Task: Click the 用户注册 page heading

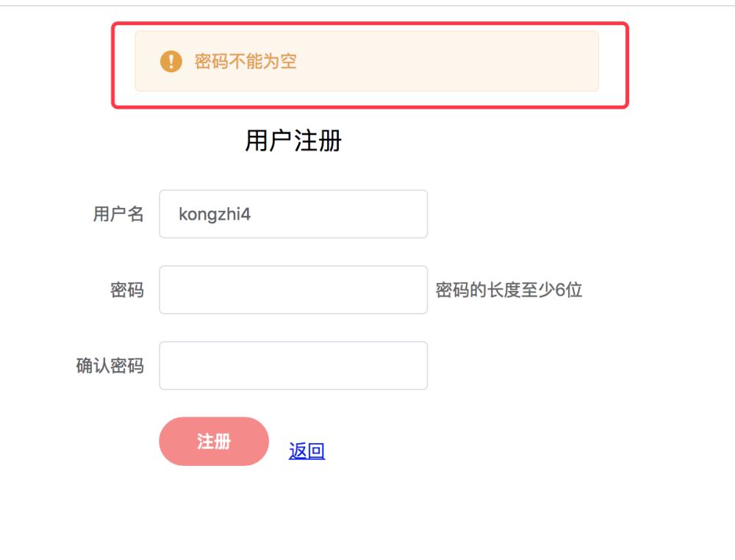Action: click(293, 140)
